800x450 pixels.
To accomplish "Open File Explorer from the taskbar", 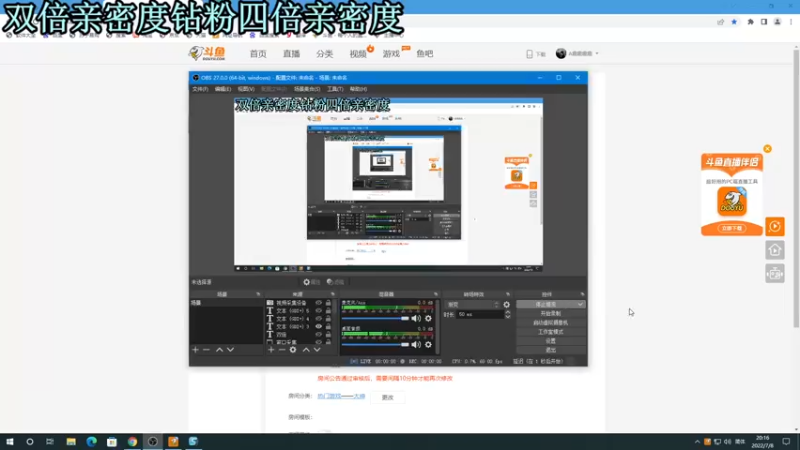I will (71, 442).
